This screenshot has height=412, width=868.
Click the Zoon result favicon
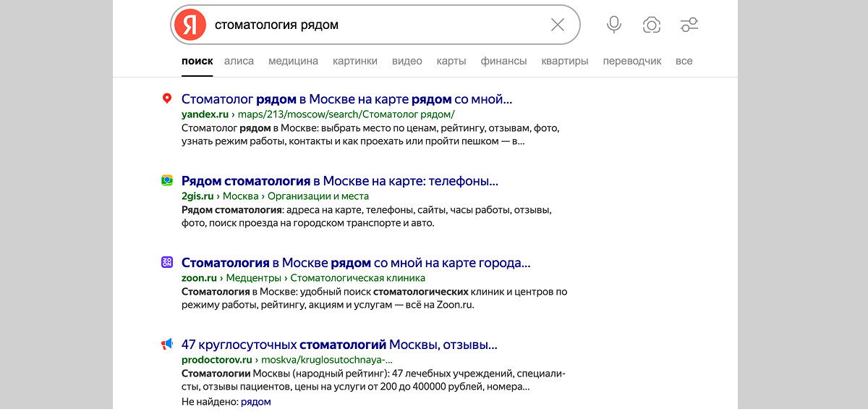coord(167,263)
